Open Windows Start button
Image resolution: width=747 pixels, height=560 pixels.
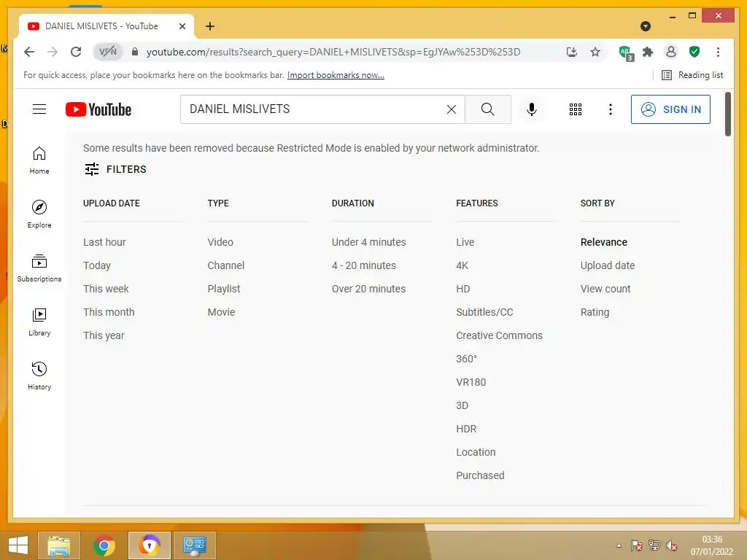[18, 545]
